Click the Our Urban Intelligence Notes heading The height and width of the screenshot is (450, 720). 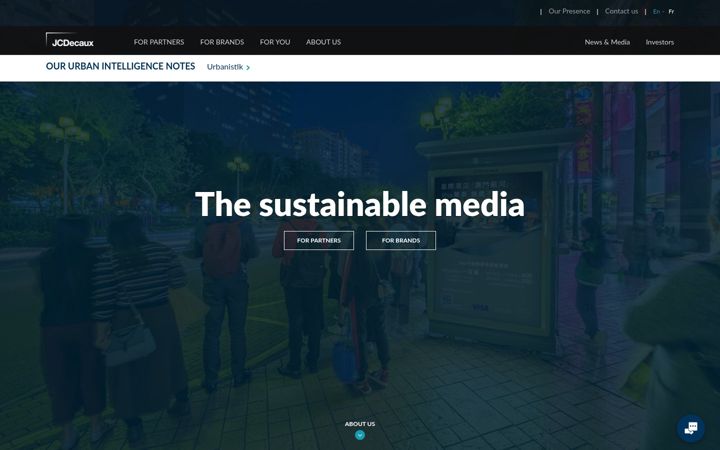(x=120, y=66)
